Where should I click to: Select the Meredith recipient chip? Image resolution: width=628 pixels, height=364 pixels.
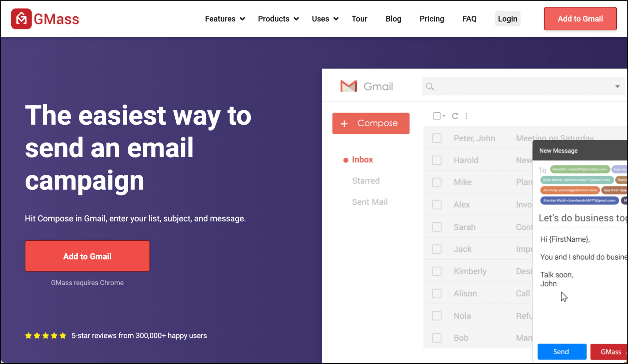coord(580,169)
